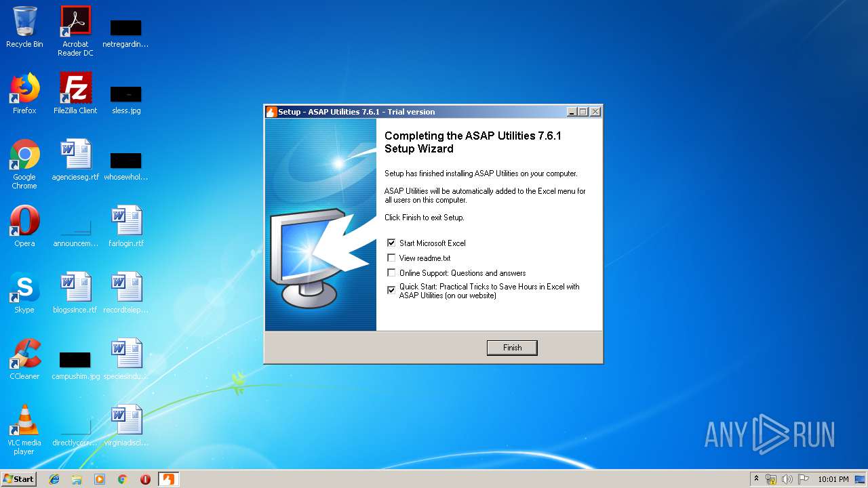Click the network tray icon
This screenshot has width=868, height=488.
[771, 479]
